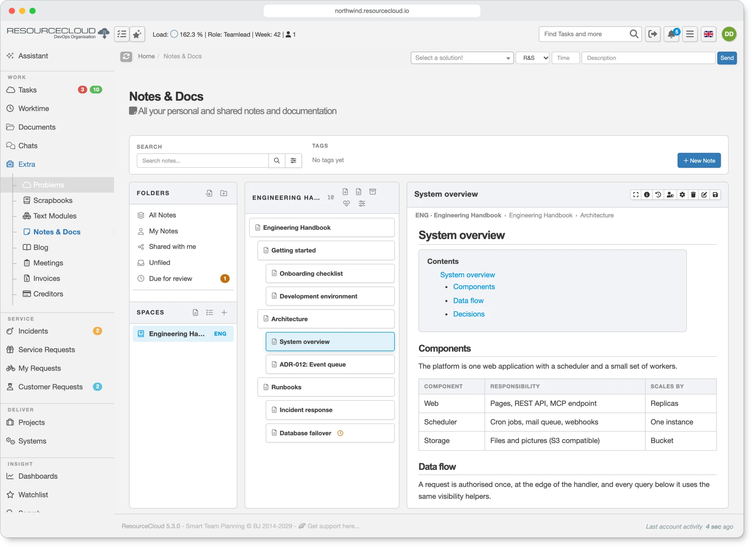Image resolution: width=756 pixels, height=553 pixels.
Task: Show note info via the info icon
Action: [647, 195]
